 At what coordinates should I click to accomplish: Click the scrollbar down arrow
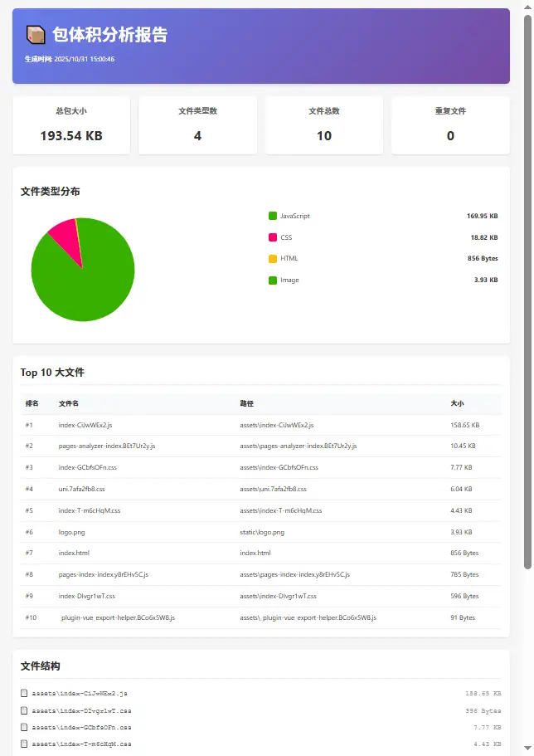527,749
